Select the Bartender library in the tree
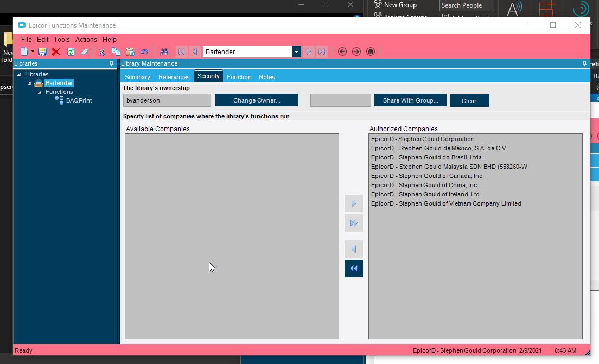The image size is (599, 364). click(x=59, y=83)
